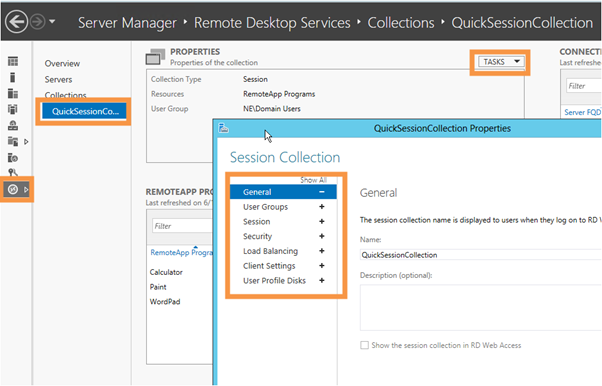The width and height of the screenshot is (602, 386).
Task: Collapse the General section minus sign
Action: pos(322,192)
